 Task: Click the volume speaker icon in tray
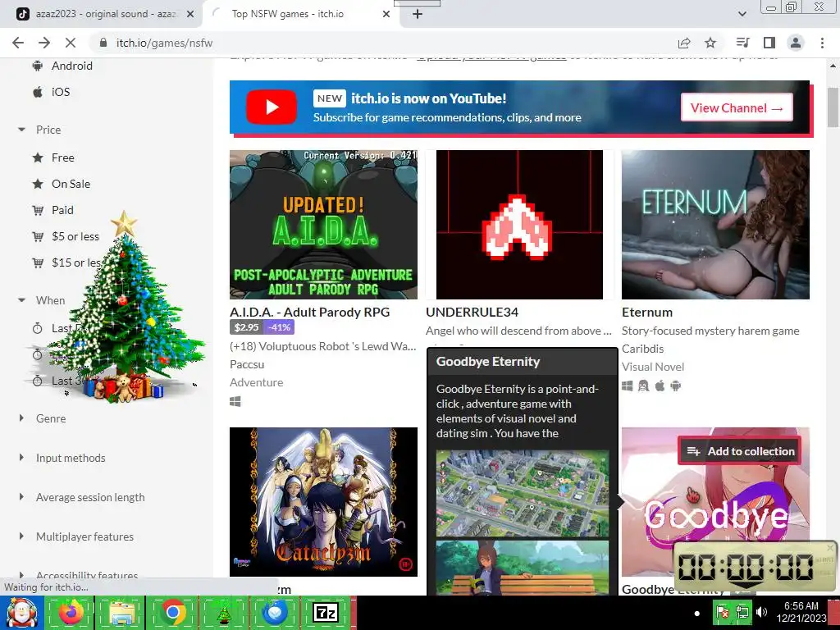pos(761,612)
